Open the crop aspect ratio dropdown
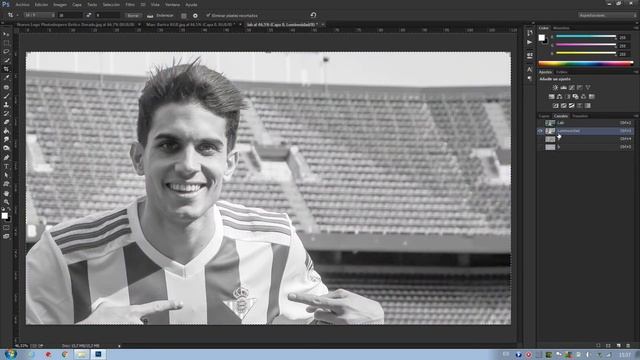Screen dimensions: 640x360 [x=39, y=15]
